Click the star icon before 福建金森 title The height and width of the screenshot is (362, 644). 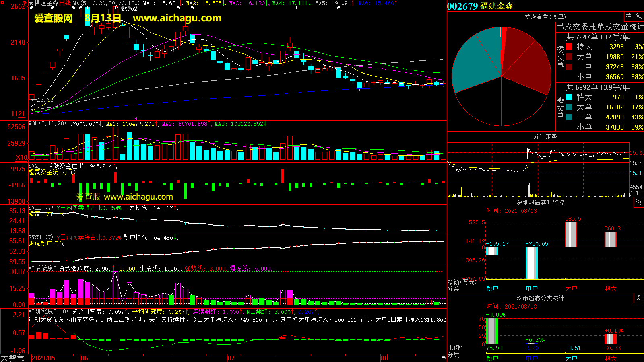31,3
